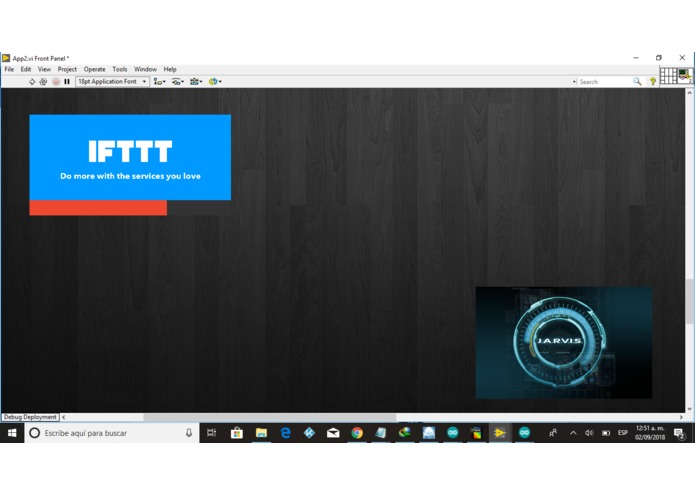Click the IFTTT banner image
695x494 pixels.
click(130, 157)
